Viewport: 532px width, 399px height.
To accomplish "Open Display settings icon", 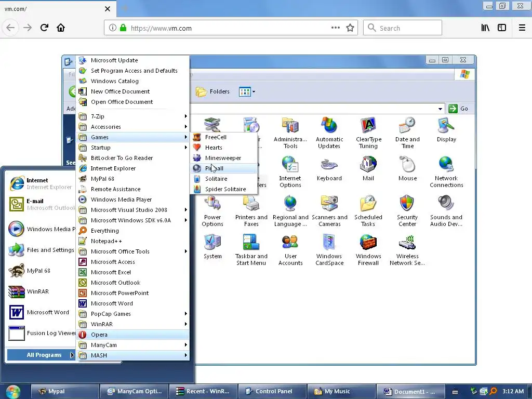I will point(446,130).
